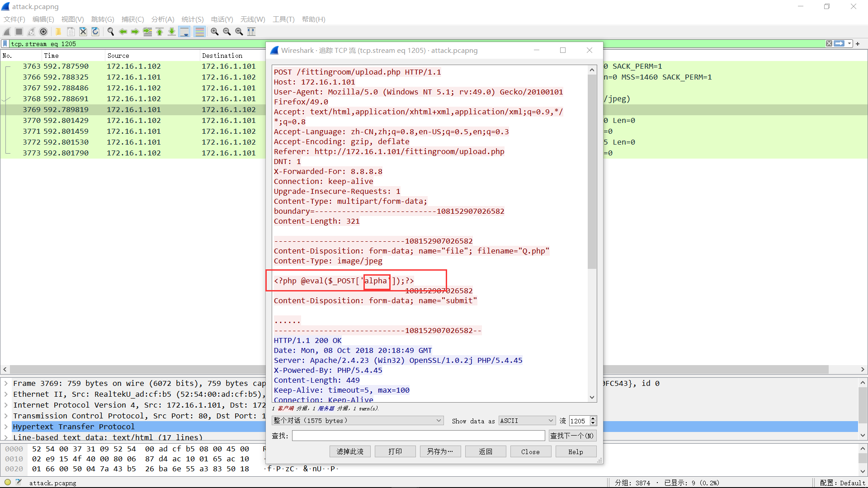Go back in packet history arrow
Image resolution: width=868 pixels, height=488 pixels.
click(x=123, y=32)
